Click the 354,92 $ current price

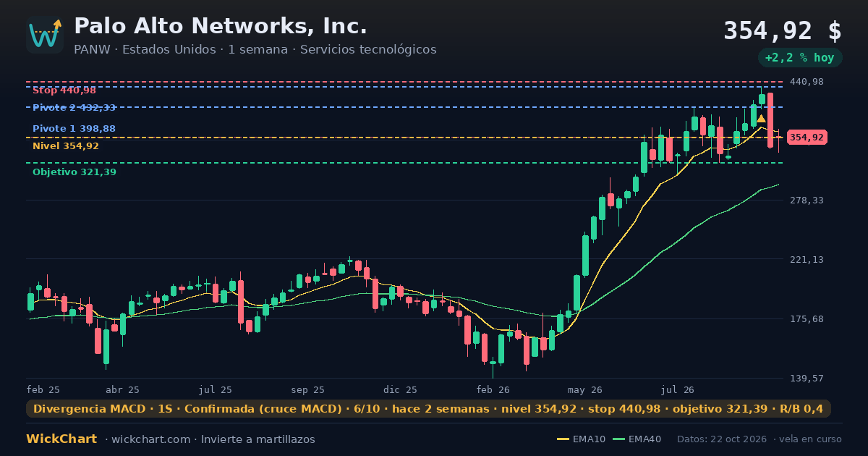click(783, 31)
